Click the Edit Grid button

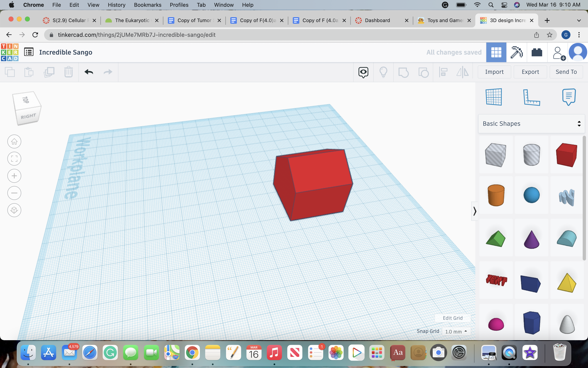coord(453,318)
